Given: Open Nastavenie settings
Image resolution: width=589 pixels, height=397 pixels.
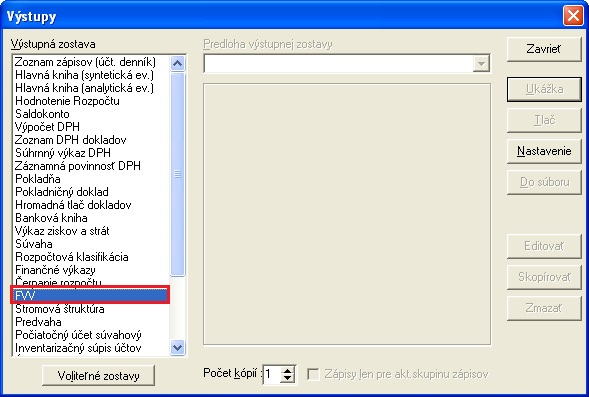Looking at the screenshot, I should tap(544, 151).
